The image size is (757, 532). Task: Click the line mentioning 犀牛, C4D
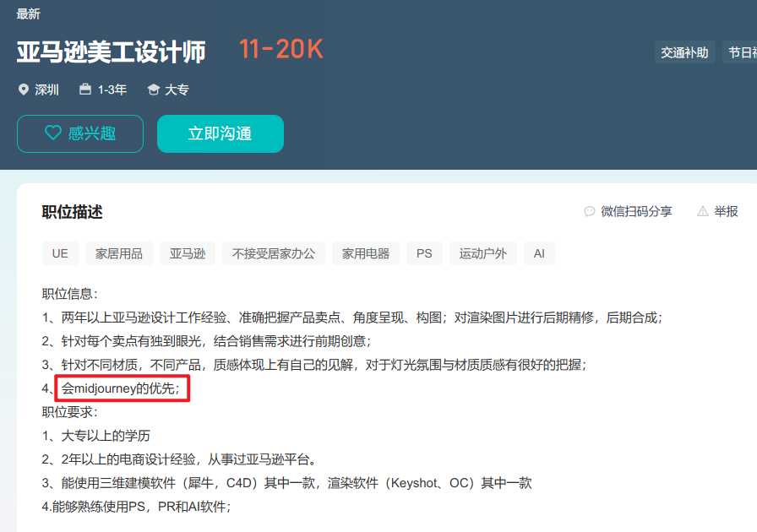coord(286,483)
